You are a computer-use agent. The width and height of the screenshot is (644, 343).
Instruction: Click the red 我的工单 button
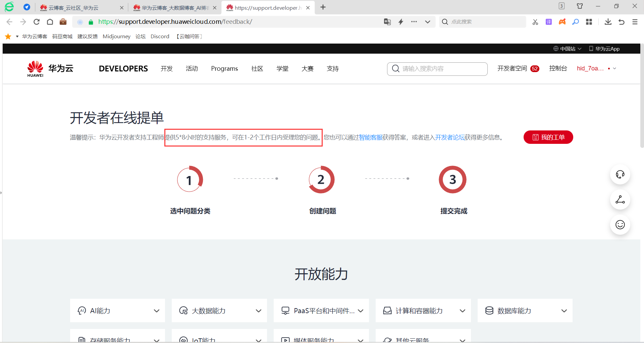coord(548,137)
